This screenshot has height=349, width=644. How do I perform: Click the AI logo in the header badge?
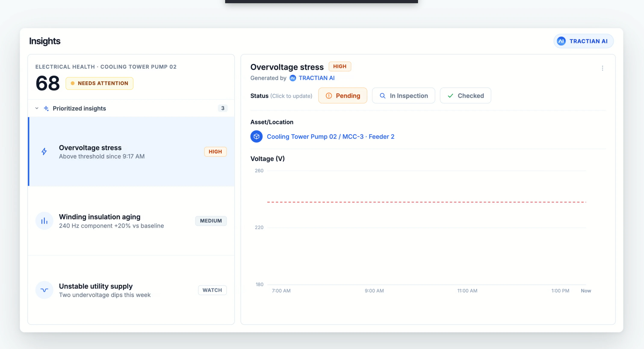pos(561,41)
